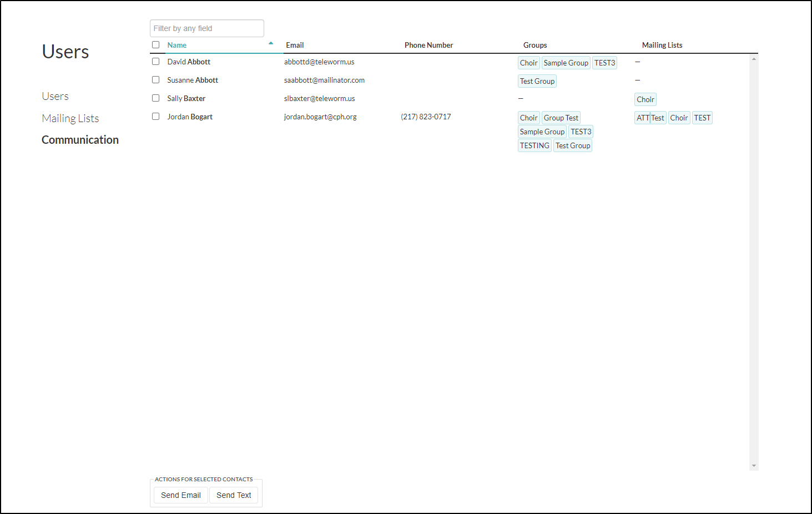The height and width of the screenshot is (514, 812).
Task: Sort the table by Email column
Action: tap(295, 46)
